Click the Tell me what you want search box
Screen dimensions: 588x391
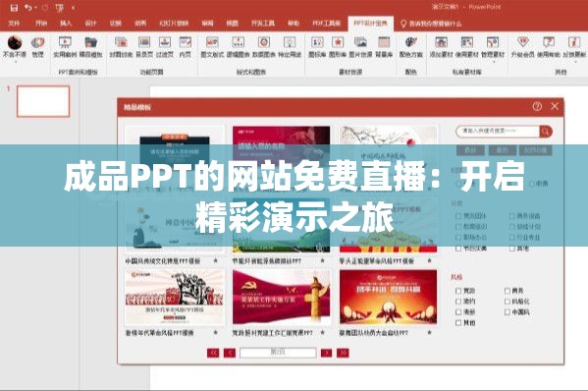tap(431, 24)
